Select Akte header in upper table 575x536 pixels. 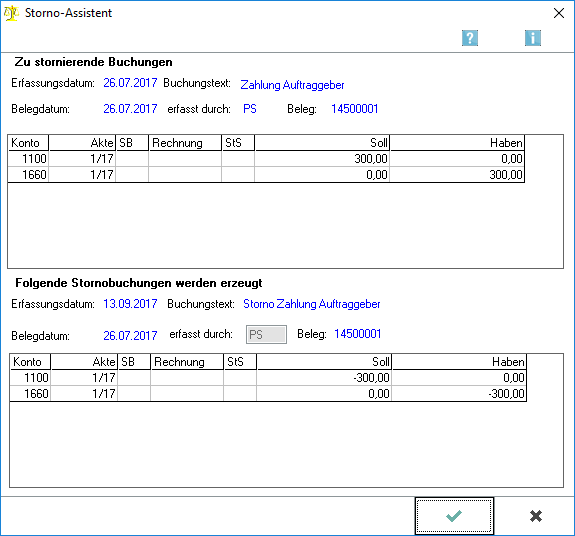point(83,143)
